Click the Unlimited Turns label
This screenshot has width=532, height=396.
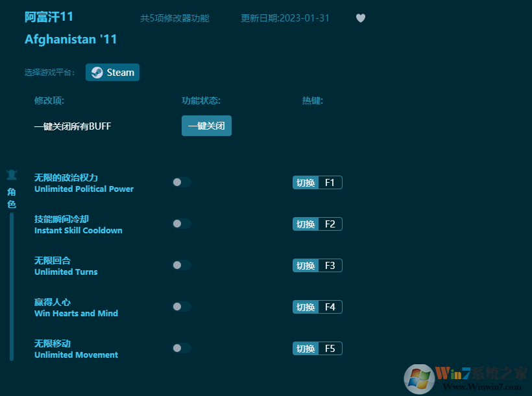pos(66,272)
